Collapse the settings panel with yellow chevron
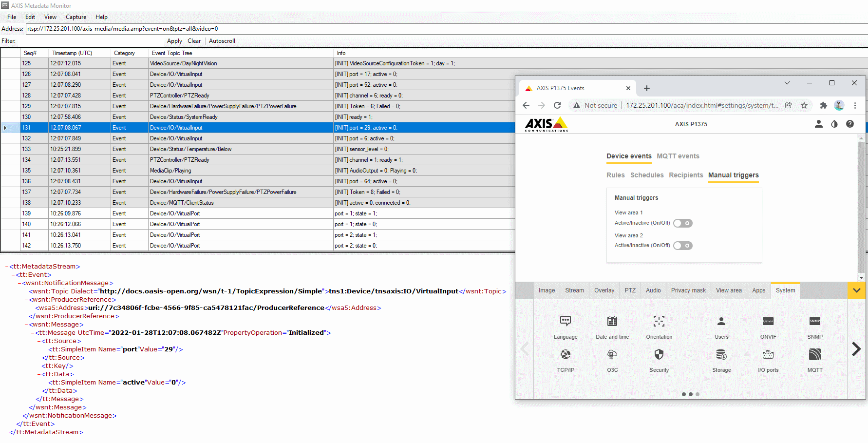This screenshot has width=868, height=443. pos(857,290)
